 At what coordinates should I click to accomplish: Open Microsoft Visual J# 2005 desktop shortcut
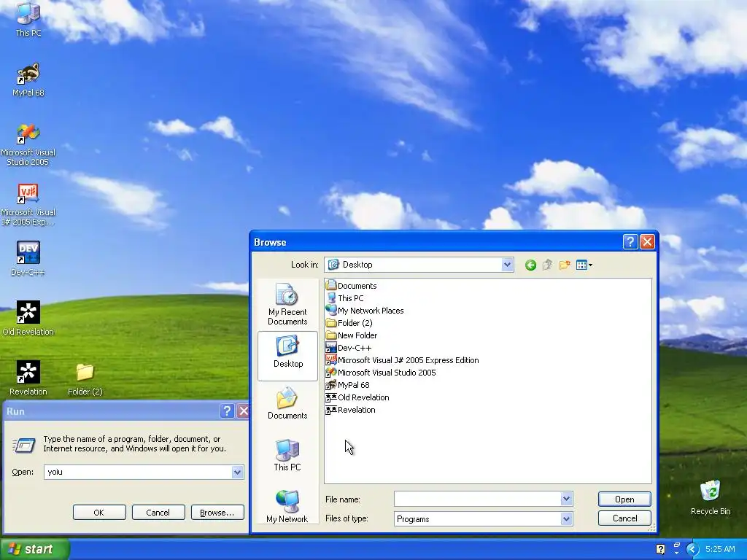pyautogui.click(x=28, y=204)
